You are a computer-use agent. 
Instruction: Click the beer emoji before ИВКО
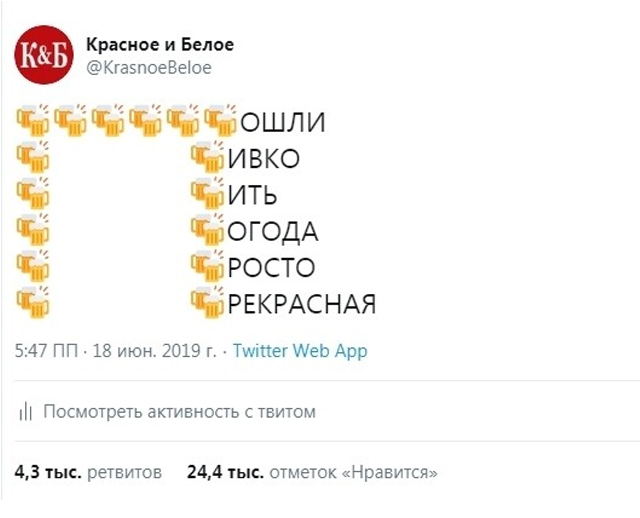pyautogui.click(x=207, y=157)
